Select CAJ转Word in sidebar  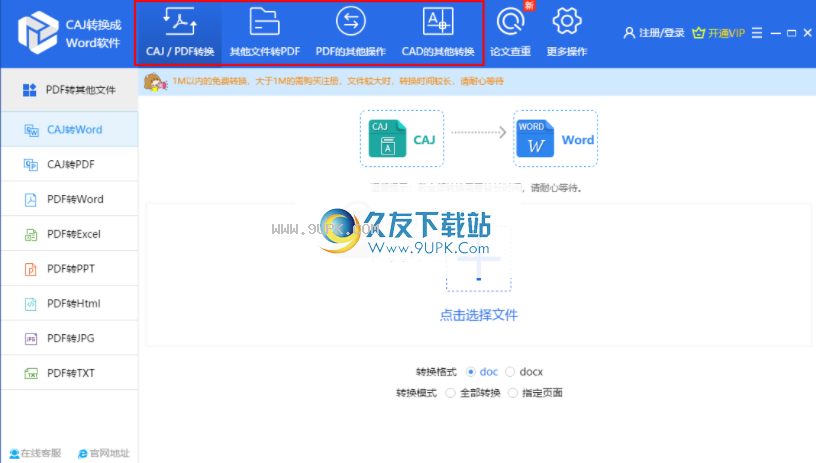(x=70, y=130)
